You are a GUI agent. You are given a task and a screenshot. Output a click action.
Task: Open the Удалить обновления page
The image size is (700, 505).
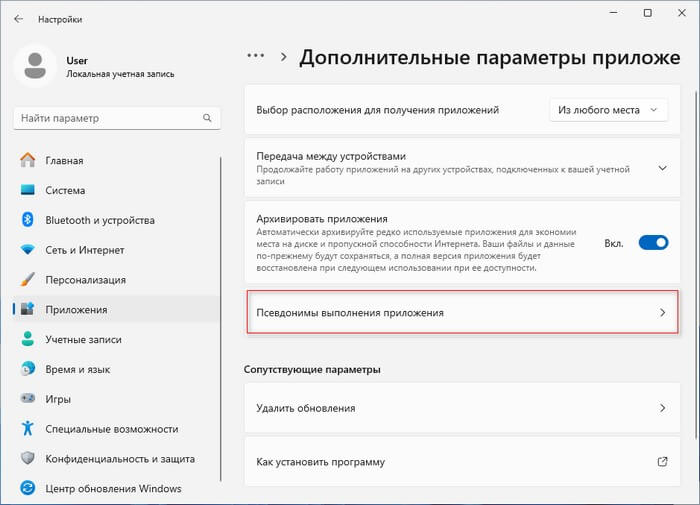(461, 408)
